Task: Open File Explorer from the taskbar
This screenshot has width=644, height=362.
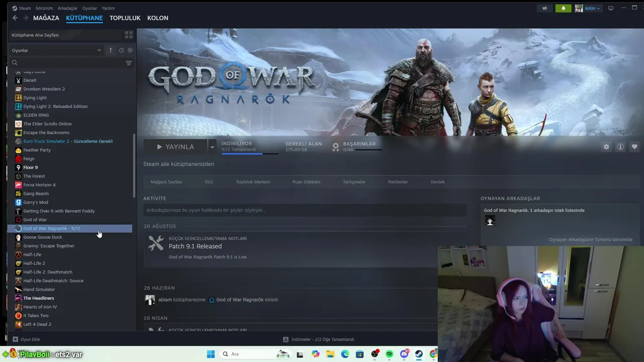Action: coord(331,354)
